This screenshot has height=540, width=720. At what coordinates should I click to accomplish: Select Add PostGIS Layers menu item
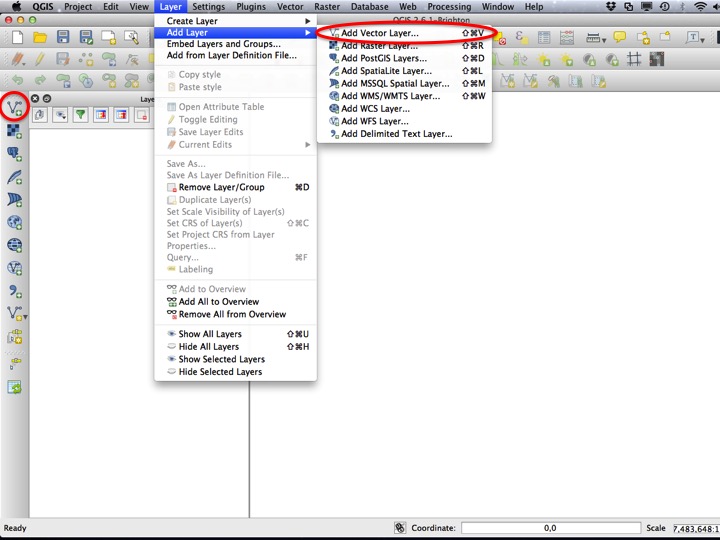pos(404,58)
